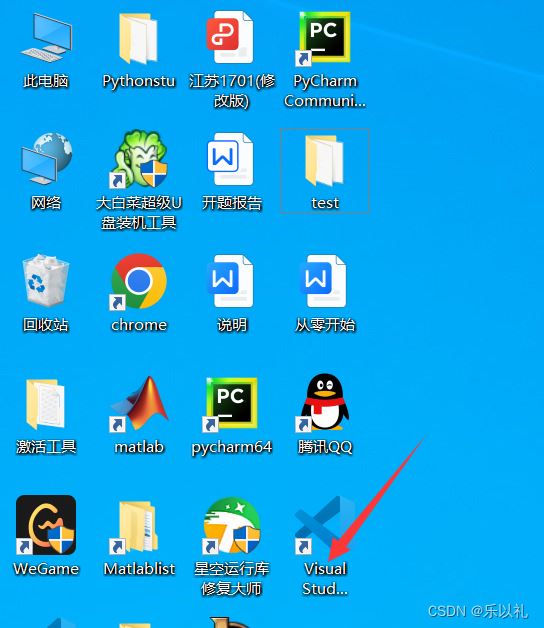The width and height of the screenshot is (544, 628).
Task: Click the 'Matlablist' label text
Action: tap(139, 569)
